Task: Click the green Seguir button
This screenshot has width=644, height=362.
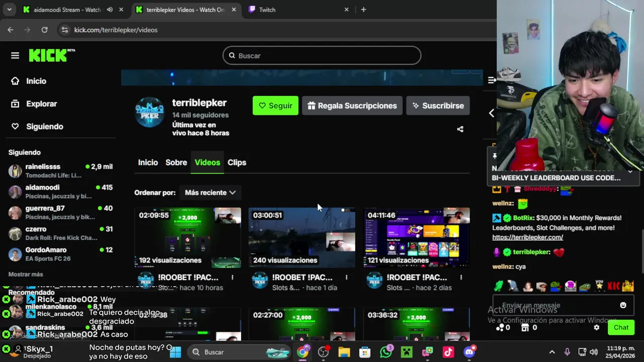Action: coord(275,106)
